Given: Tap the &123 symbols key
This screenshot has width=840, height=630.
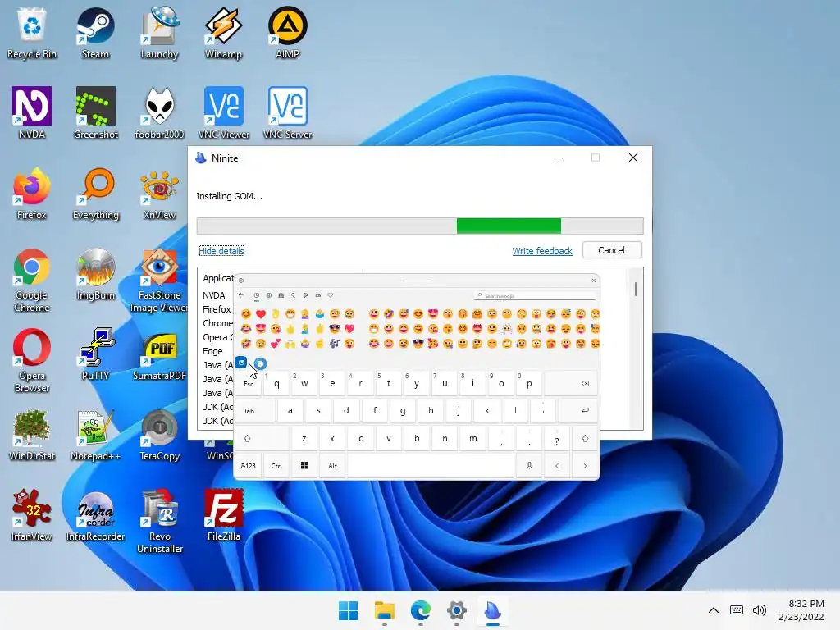Looking at the screenshot, I should click(x=248, y=466).
